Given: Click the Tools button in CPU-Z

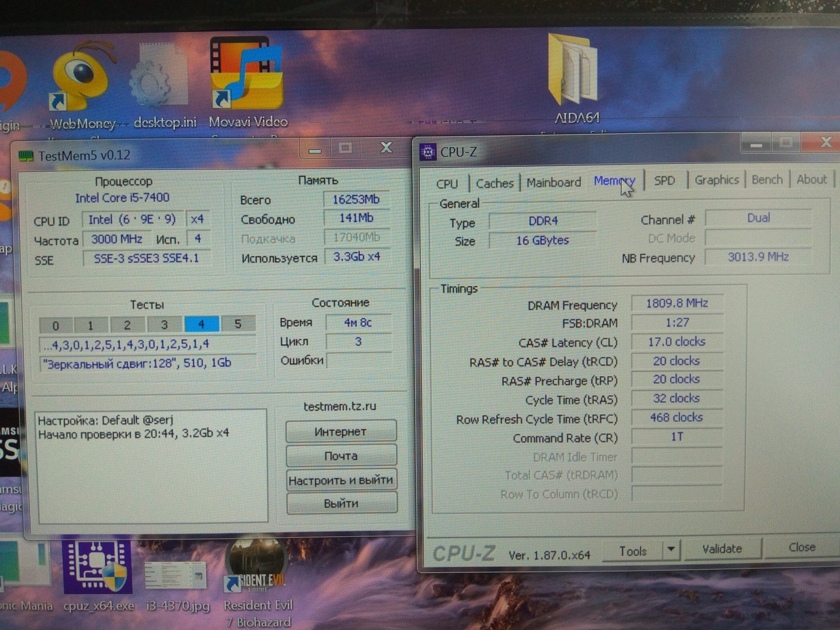Looking at the screenshot, I should click(x=633, y=551).
